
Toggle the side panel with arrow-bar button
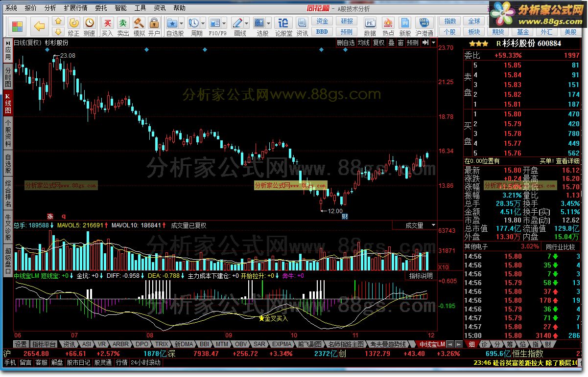click(425, 43)
